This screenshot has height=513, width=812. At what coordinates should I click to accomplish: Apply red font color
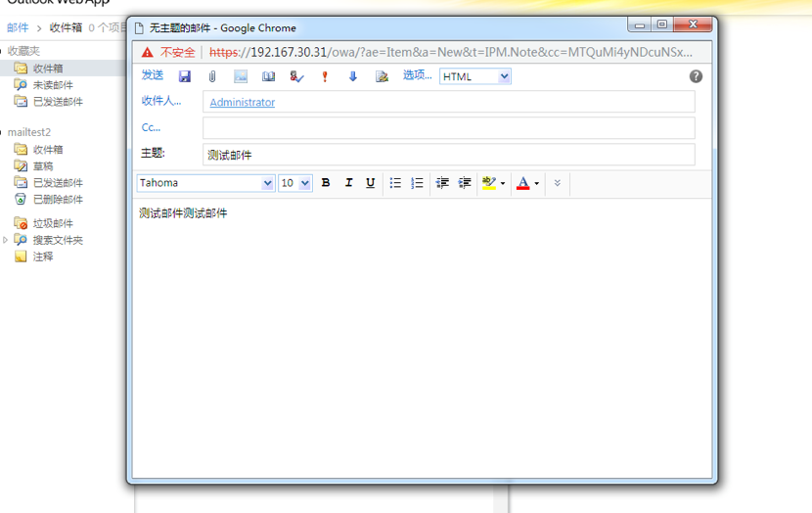pyautogui.click(x=523, y=183)
